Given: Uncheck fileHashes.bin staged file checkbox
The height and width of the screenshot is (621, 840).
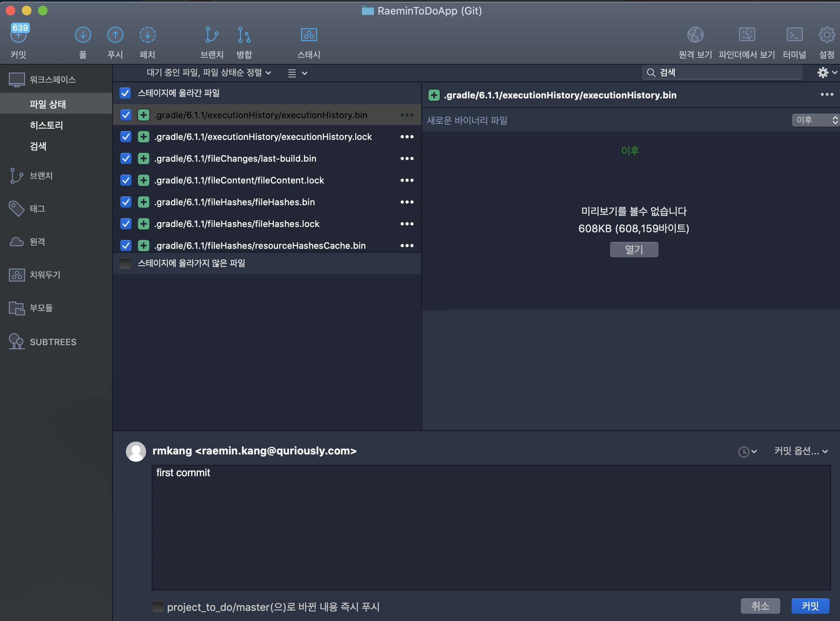Looking at the screenshot, I should pyautogui.click(x=126, y=202).
